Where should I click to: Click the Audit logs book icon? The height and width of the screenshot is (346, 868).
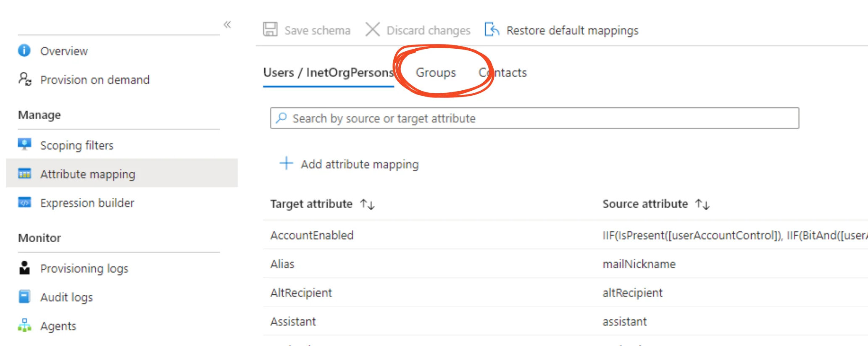[24, 296]
